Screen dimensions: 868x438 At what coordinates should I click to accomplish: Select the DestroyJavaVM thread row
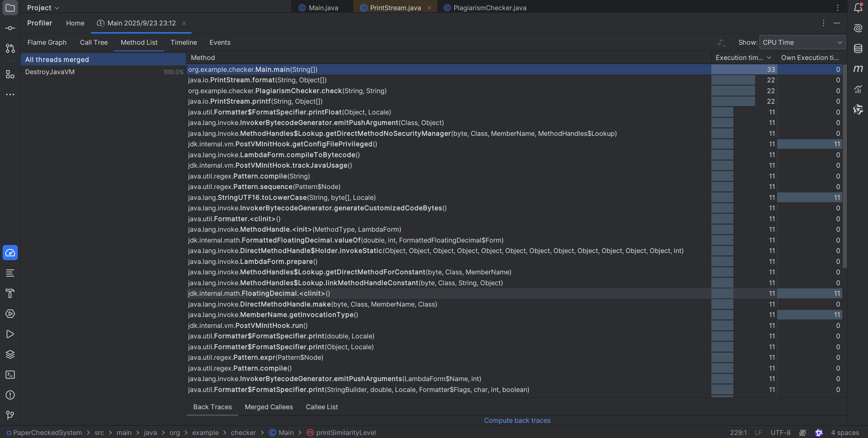pyautogui.click(x=50, y=72)
